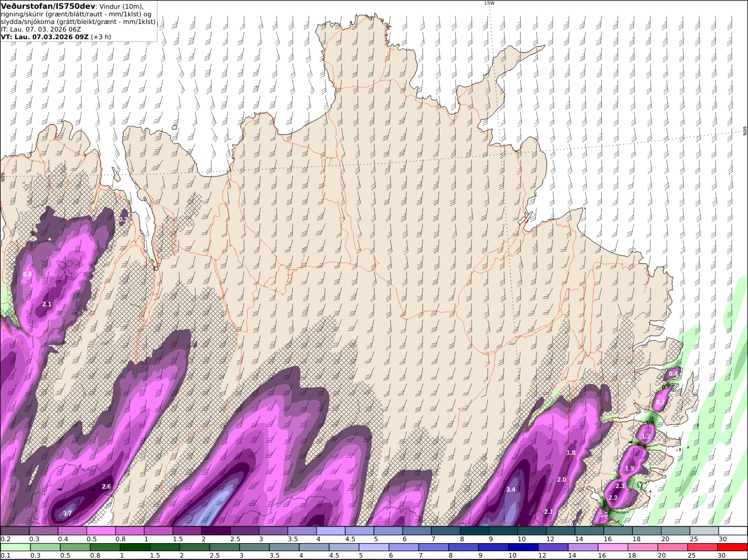The height and width of the screenshot is (560, 748).
Task: Click the VT: Lau. 07.03.2026 09Z valid time
Action: coord(44,37)
